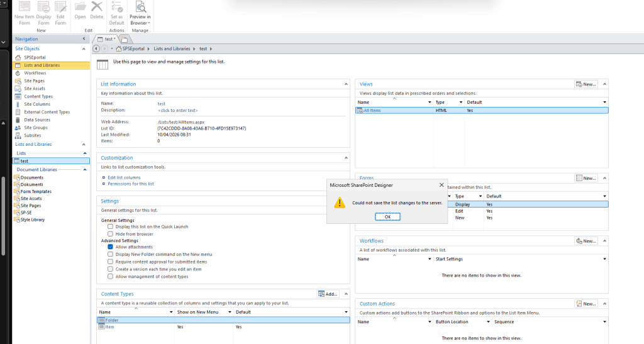
Task: Open Data Sources in Site Objects
Action: pos(36,119)
